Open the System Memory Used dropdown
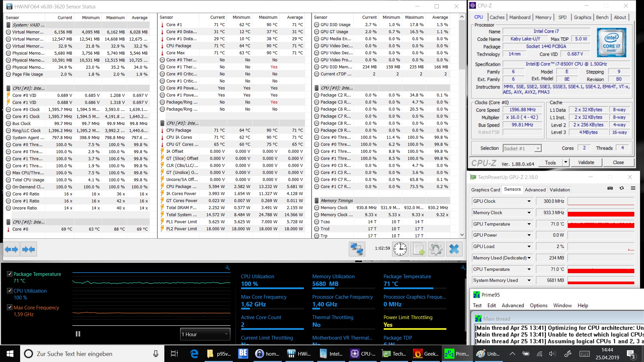The image size is (644, 362). [529, 280]
